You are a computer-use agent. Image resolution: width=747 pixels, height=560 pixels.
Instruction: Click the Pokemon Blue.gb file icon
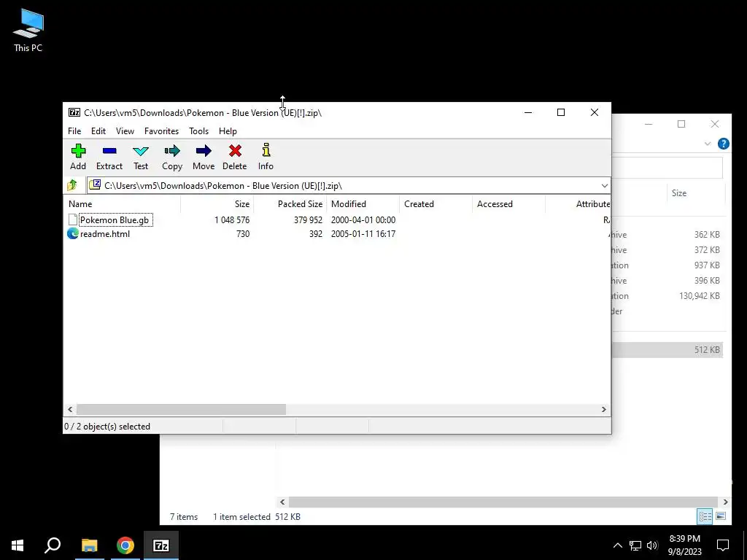pos(72,219)
